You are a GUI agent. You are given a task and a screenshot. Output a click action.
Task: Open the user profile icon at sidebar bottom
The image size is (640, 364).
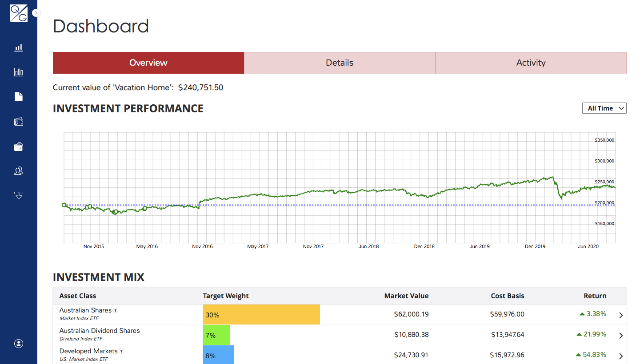tap(19, 344)
